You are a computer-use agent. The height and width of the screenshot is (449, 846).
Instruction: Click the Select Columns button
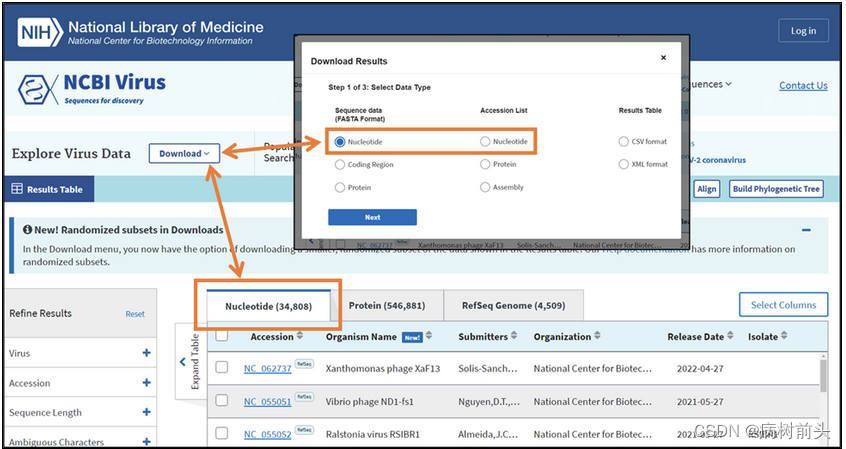pos(783,305)
